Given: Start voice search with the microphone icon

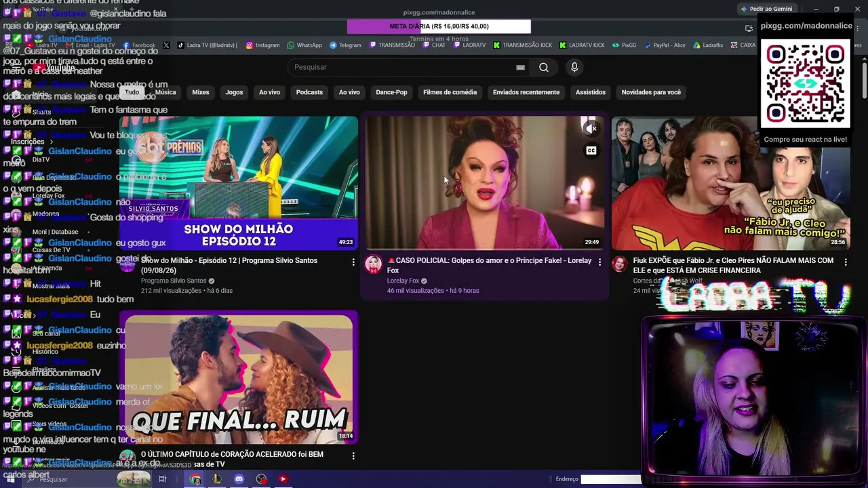Looking at the screenshot, I should coord(574,67).
